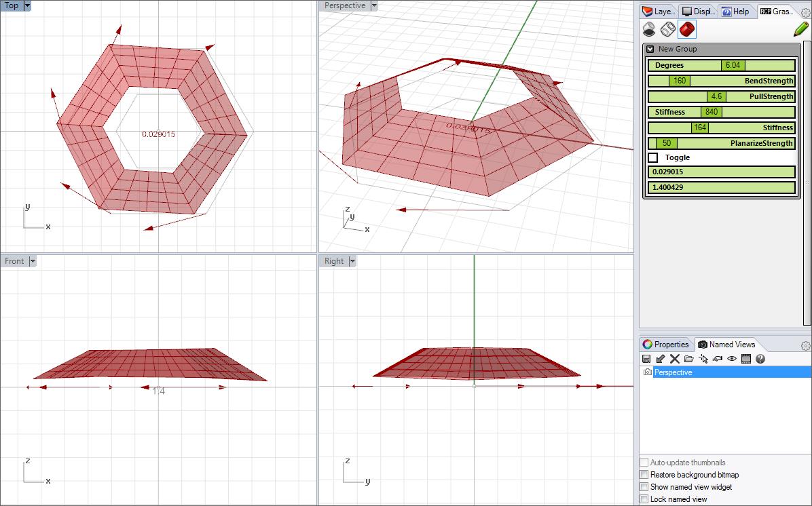Click the eye icon in Named Views toolbar
This screenshot has height=506, width=812.
tap(732, 359)
